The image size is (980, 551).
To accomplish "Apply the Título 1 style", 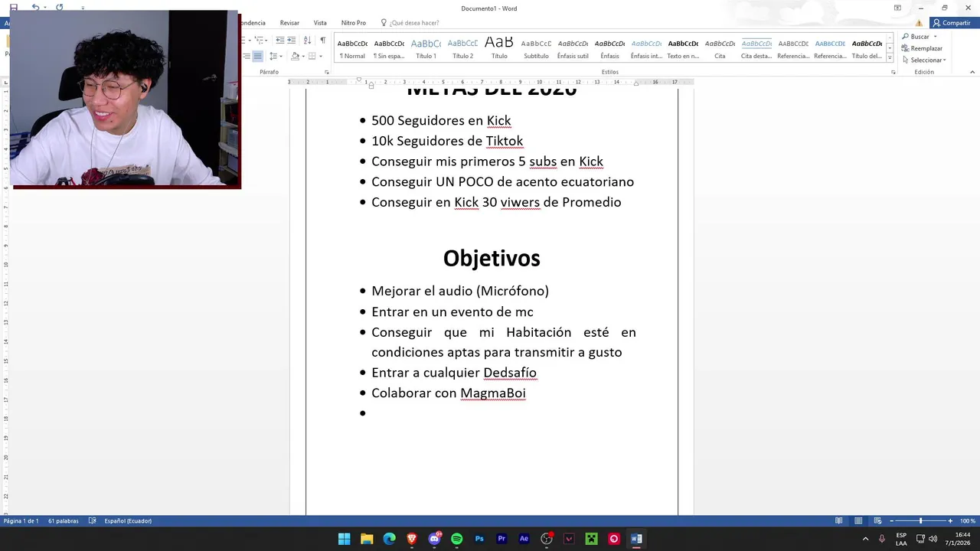I will pos(426,49).
